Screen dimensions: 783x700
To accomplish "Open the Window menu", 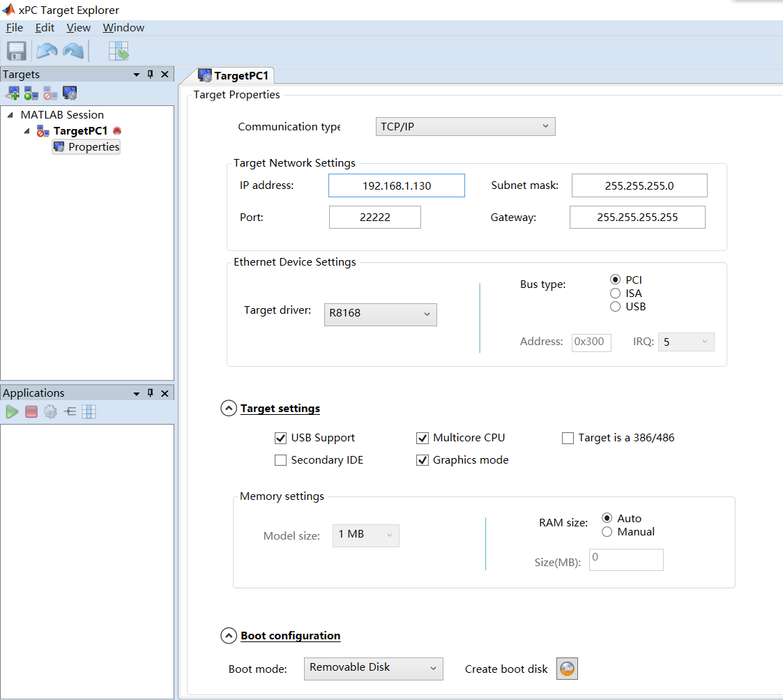I will pyautogui.click(x=123, y=27).
